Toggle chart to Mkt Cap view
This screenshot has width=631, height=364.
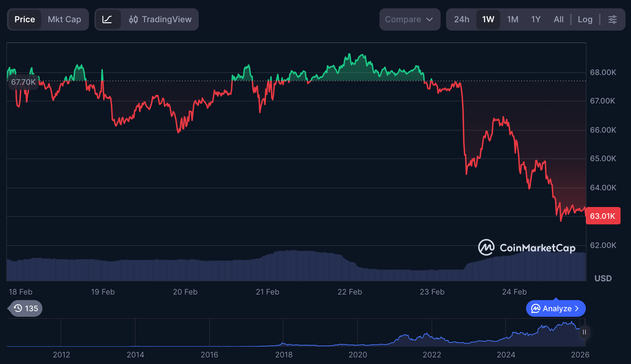[64, 19]
